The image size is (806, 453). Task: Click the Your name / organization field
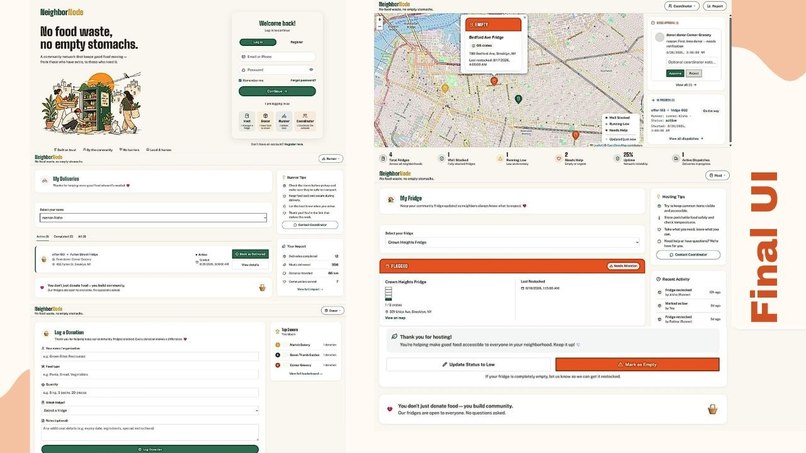coord(150,356)
